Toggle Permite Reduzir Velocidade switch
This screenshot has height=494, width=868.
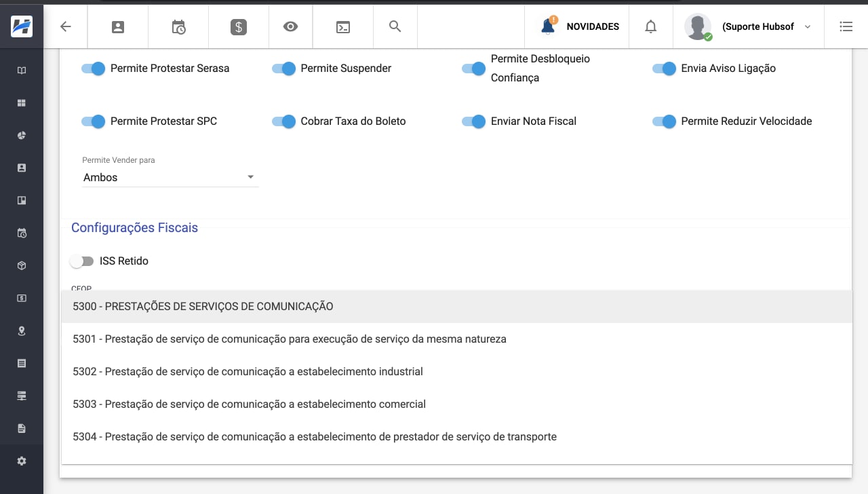(664, 121)
